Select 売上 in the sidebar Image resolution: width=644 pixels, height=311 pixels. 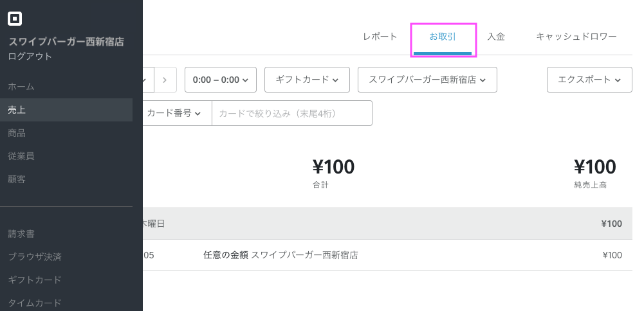point(17,110)
